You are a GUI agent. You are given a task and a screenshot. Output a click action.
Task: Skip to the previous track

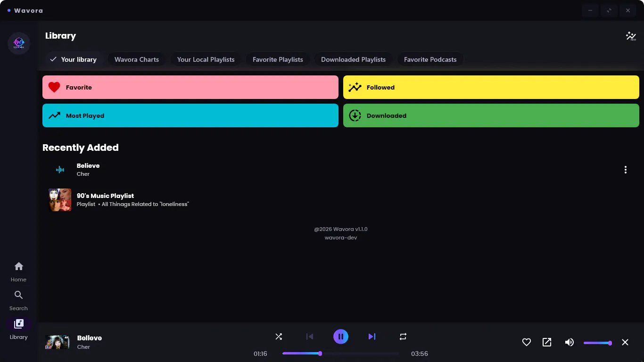310,337
